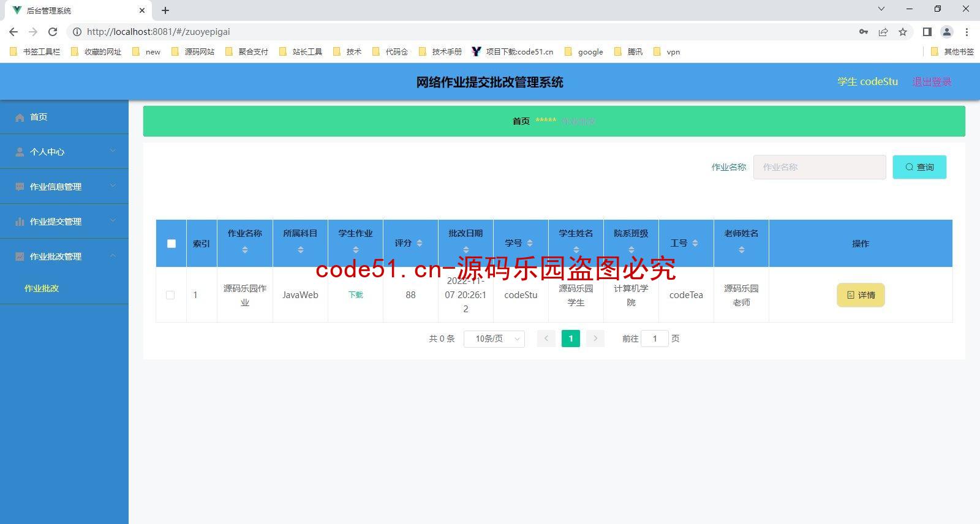Go to the previous page arrow
The image size is (980, 524).
point(546,339)
